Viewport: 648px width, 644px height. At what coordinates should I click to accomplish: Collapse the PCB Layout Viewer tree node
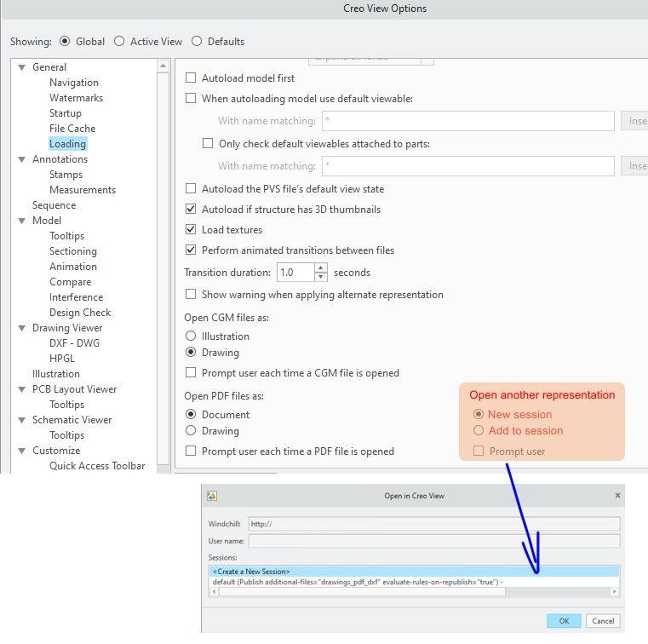pos(22,389)
